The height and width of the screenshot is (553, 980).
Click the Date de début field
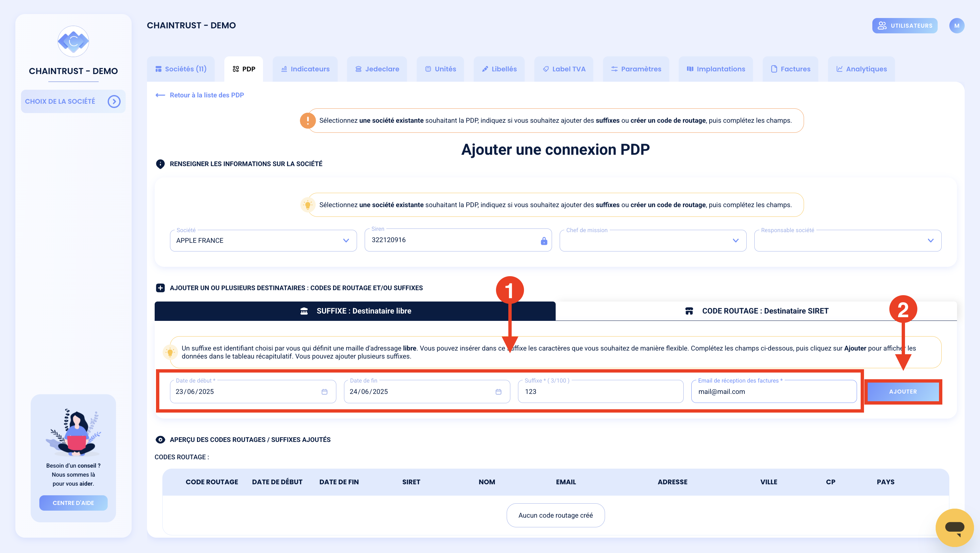[x=253, y=392]
